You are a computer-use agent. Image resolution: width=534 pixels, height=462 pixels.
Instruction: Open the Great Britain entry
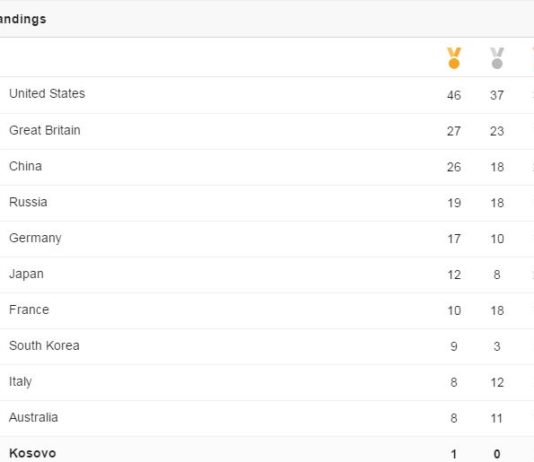click(x=267, y=131)
